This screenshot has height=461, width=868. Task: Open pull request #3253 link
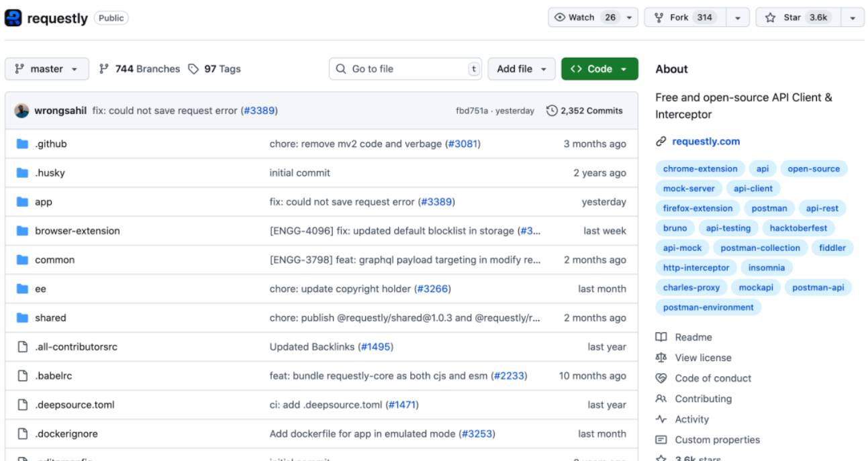pos(477,433)
